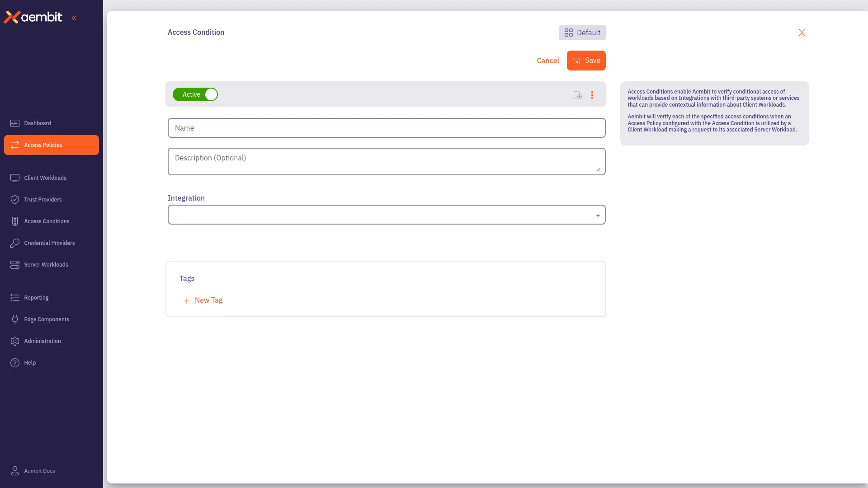This screenshot has width=868, height=488.
Task: Go to Dashboard in the sidebar
Action: (38, 123)
